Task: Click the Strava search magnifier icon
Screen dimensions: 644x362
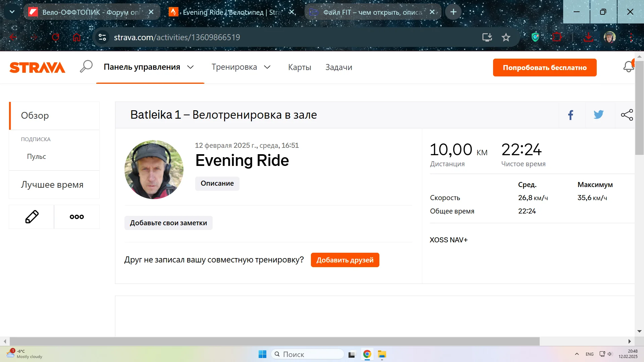Action: (x=86, y=67)
